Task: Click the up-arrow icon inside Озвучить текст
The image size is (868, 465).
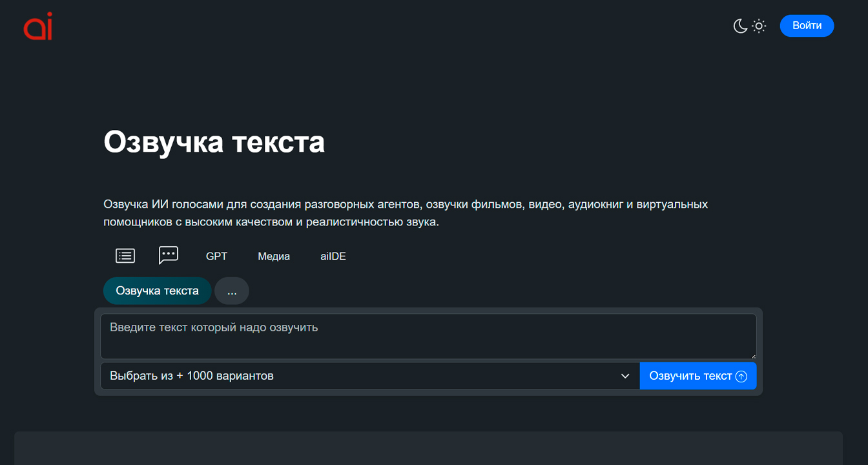Action: coord(741,375)
